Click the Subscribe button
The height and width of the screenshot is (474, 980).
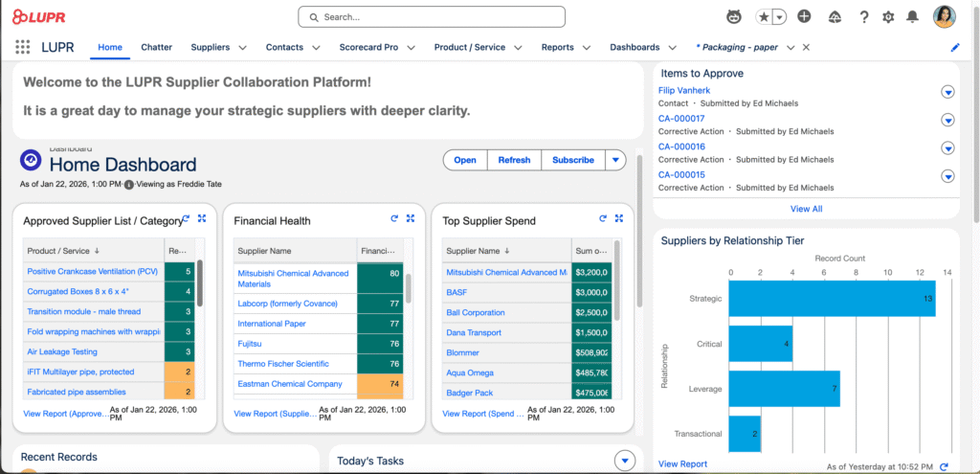[573, 160]
